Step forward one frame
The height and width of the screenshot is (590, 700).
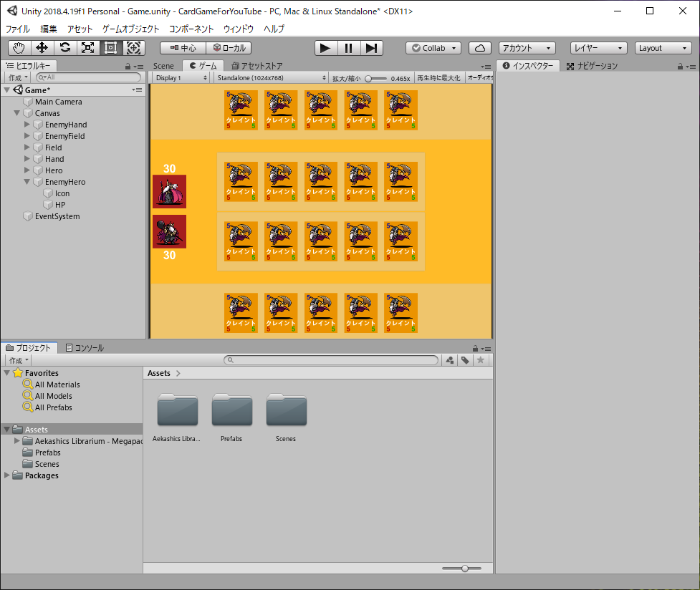371,48
